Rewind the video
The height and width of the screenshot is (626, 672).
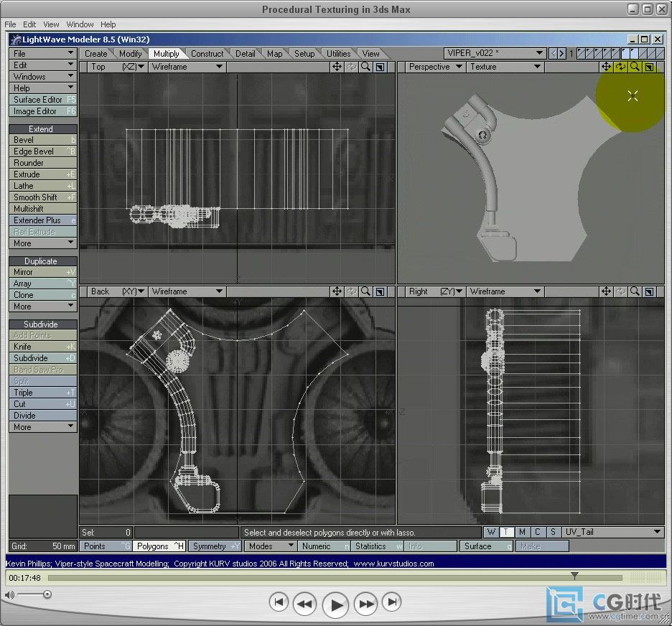304,604
